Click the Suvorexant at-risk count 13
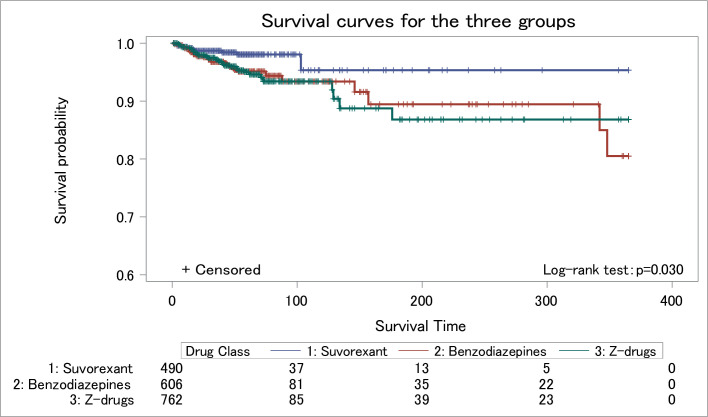708x417 pixels. coord(422,367)
